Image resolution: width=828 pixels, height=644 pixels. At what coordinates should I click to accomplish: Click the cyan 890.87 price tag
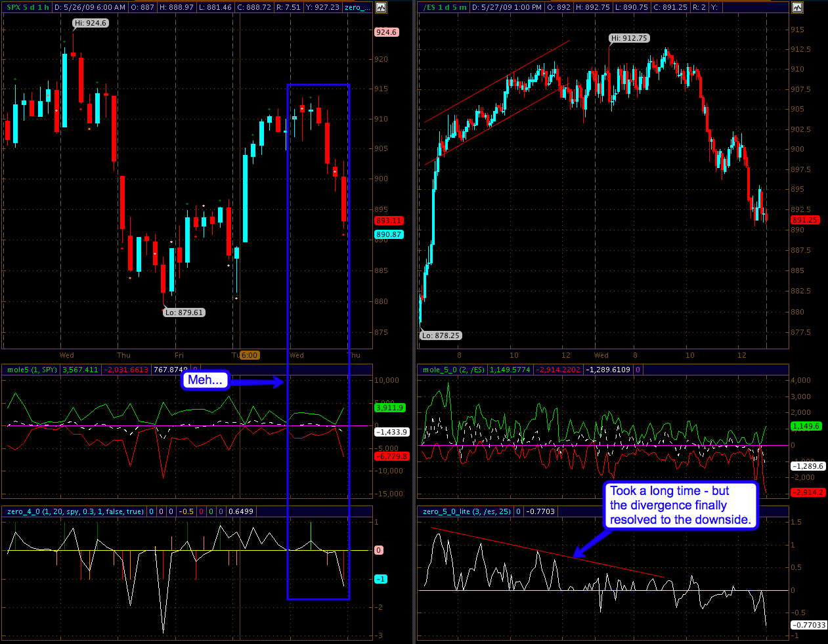click(x=389, y=234)
